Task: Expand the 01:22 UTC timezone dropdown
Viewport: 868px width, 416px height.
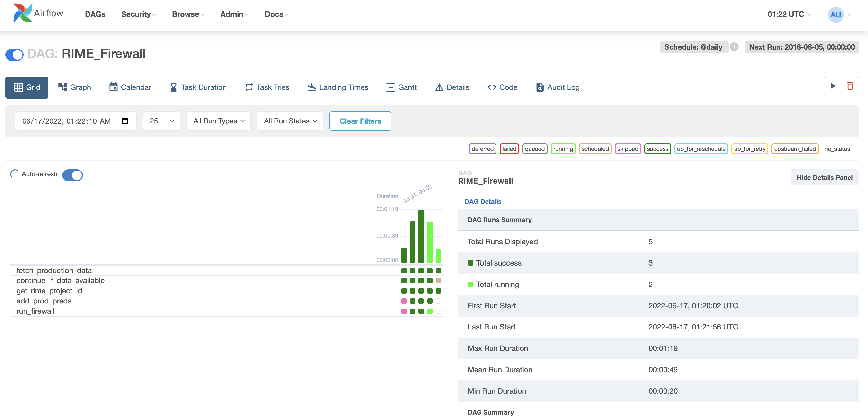Action: click(789, 14)
